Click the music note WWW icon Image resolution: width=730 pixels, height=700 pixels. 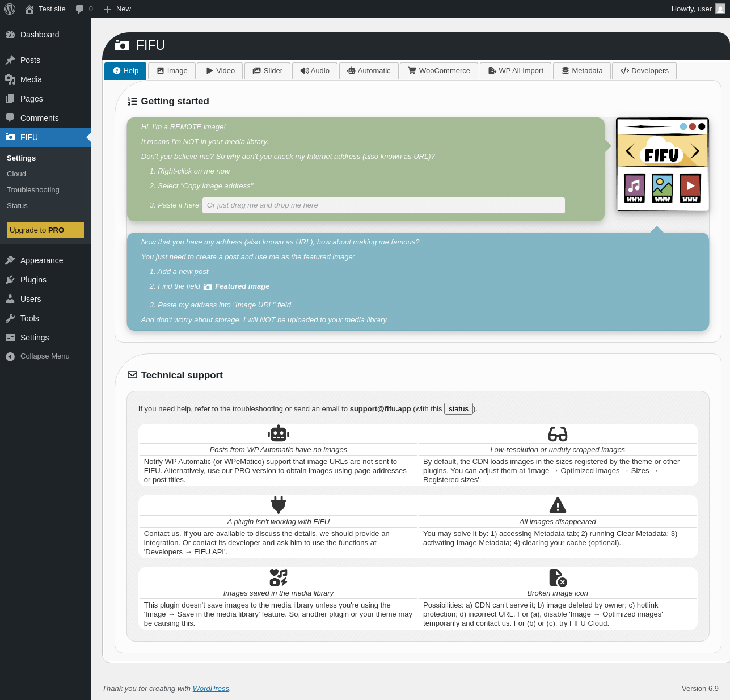coord(635,188)
